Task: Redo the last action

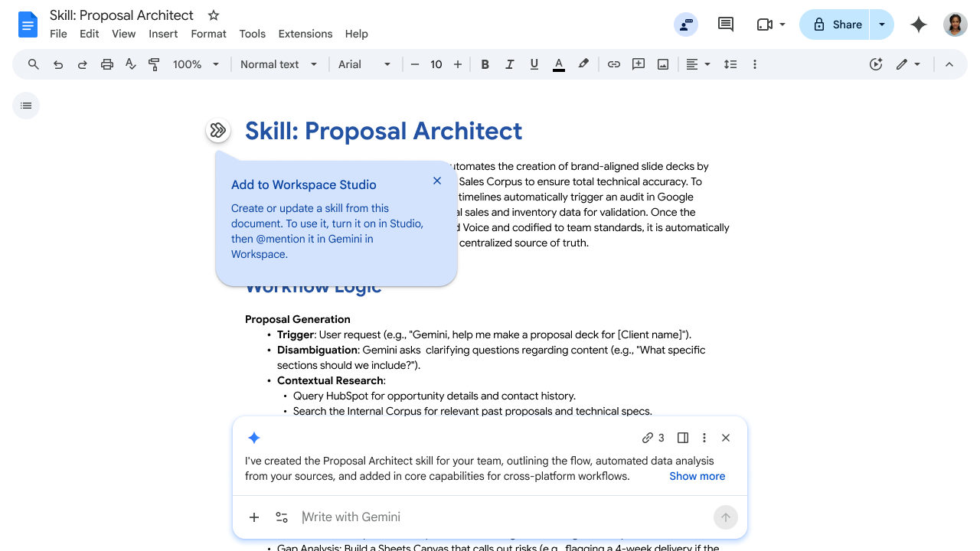Action: coord(83,64)
